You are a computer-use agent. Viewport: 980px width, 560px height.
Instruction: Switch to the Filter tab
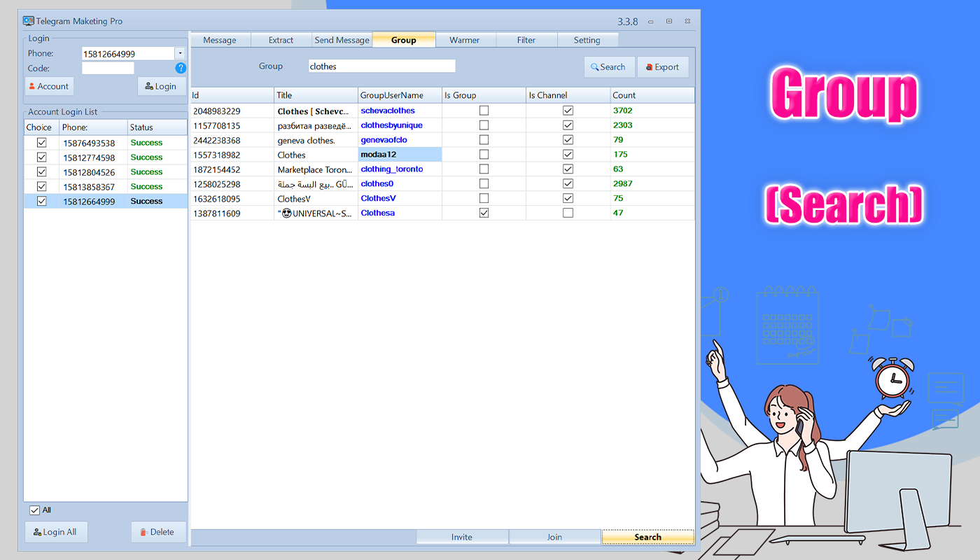tap(526, 40)
